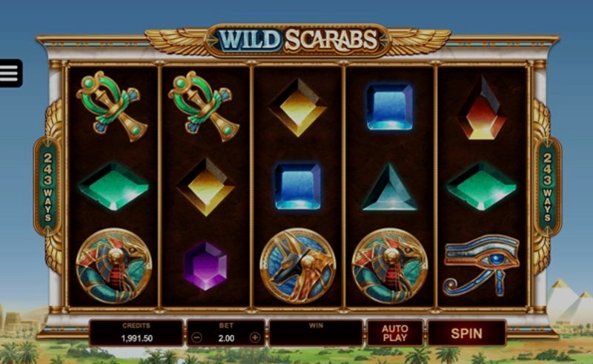Screen dimensions: 593x364
Task: Open the hamburger menu
Action: pyautogui.click(x=10, y=73)
